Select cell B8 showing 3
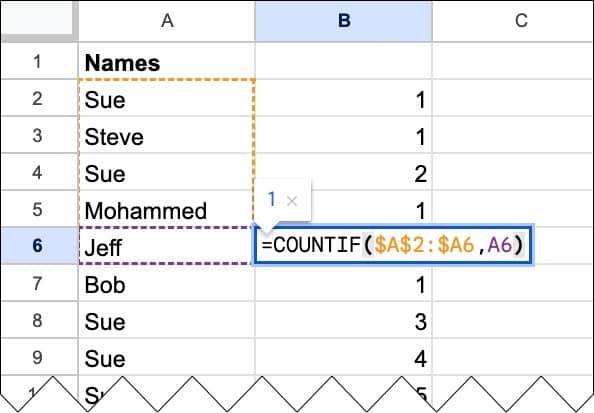The height and width of the screenshot is (413, 594). 344,320
